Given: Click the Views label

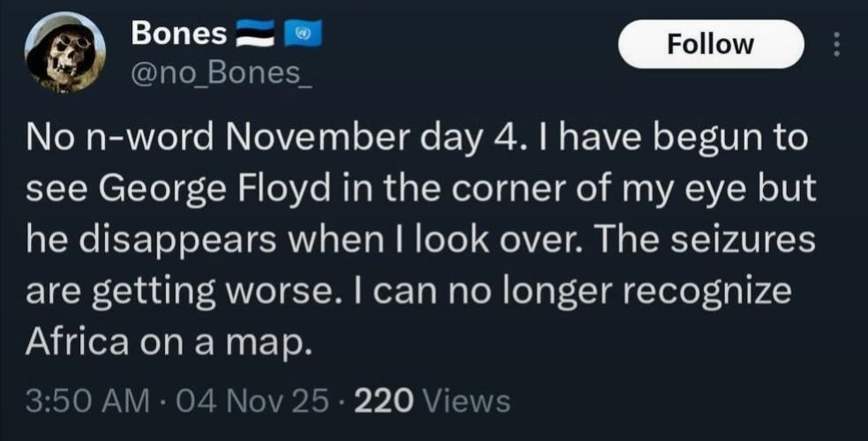Looking at the screenshot, I should click(x=467, y=401).
